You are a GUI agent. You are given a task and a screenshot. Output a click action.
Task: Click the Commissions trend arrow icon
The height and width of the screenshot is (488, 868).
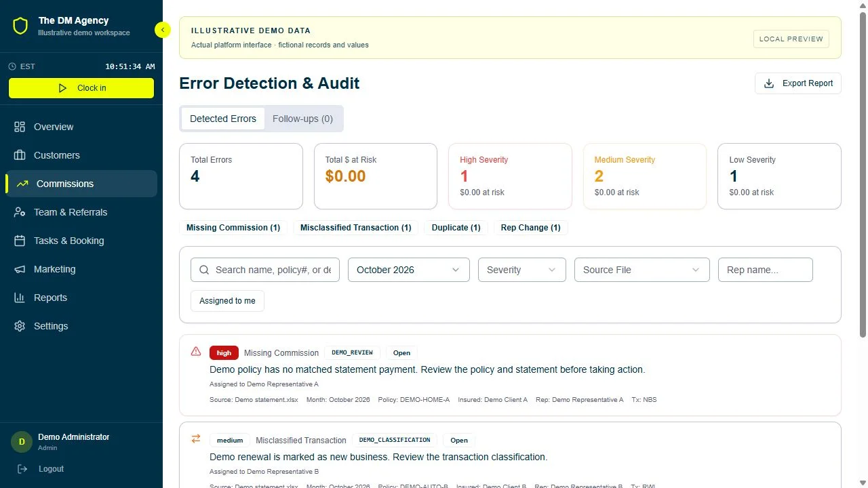pyautogui.click(x=22, y=184)
